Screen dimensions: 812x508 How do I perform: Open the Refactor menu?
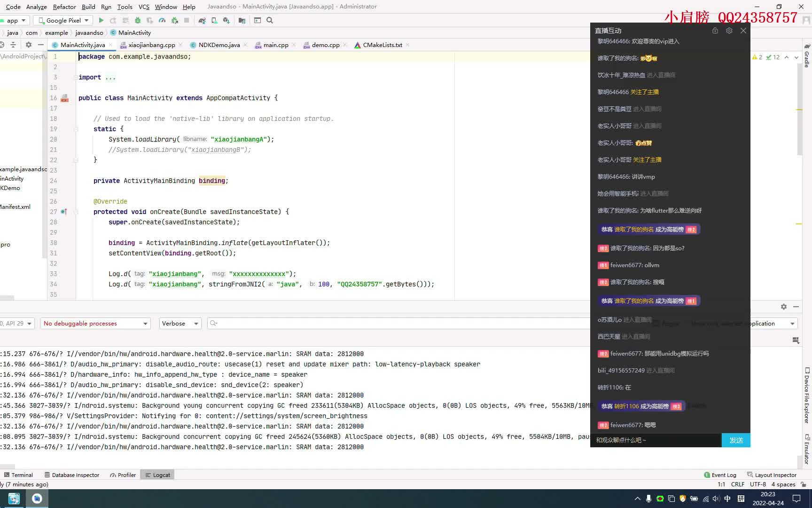tap(64, 7)
